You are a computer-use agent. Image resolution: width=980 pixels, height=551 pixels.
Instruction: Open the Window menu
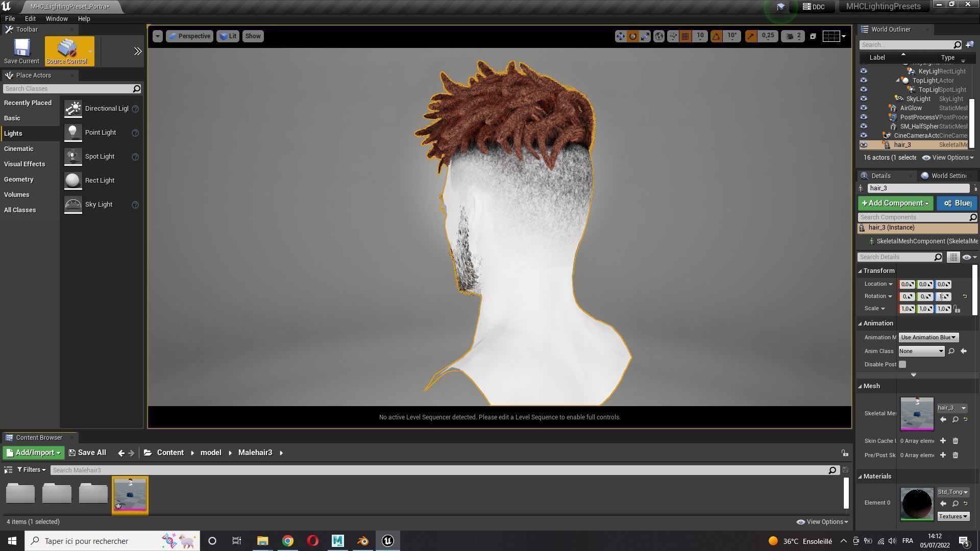click(x=56, y=18)
